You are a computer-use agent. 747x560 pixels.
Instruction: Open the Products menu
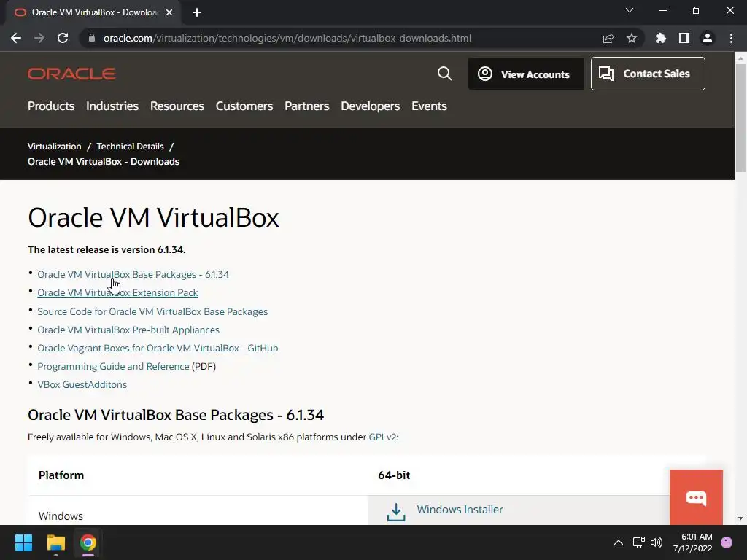click(x=51, y=106)
